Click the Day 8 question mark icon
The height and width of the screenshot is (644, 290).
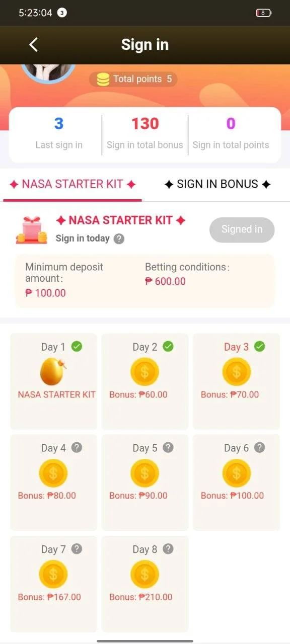[168, 549]
